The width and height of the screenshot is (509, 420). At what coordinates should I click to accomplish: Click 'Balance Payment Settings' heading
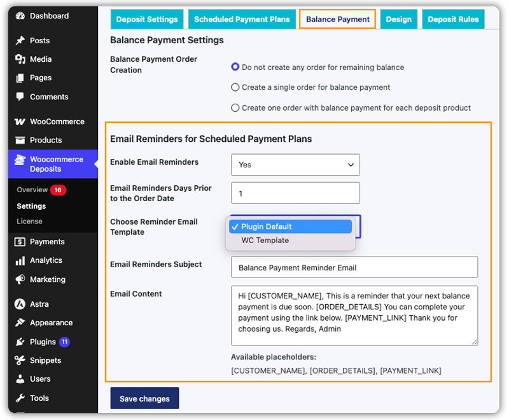(x=167, y=40)
